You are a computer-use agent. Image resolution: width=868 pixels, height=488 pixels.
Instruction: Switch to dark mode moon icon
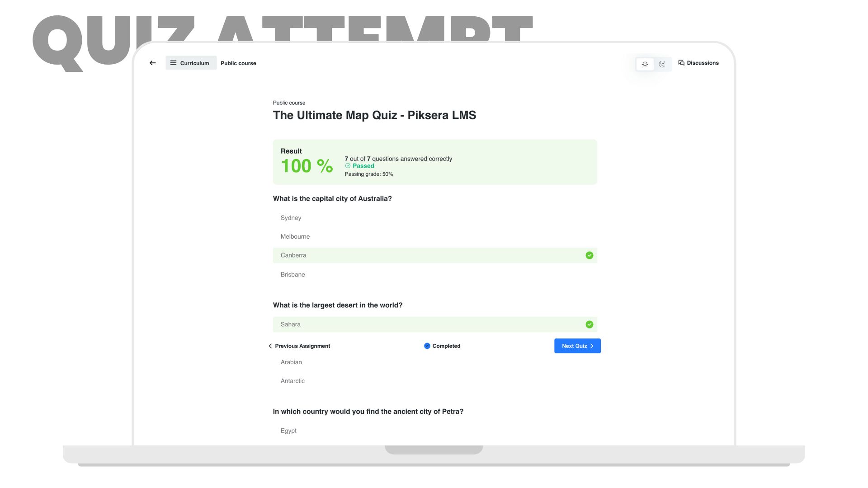(x=662, y=64)
